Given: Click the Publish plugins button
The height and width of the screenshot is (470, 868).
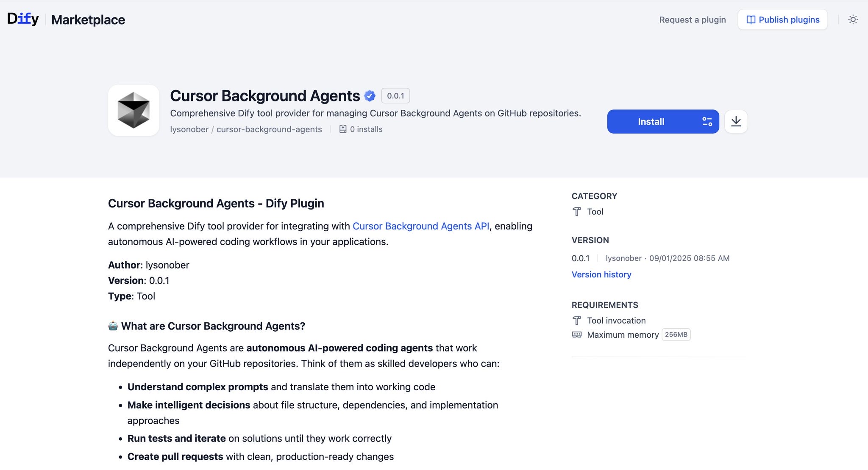Looking at the screenshot, I should [x=783, y=20].
